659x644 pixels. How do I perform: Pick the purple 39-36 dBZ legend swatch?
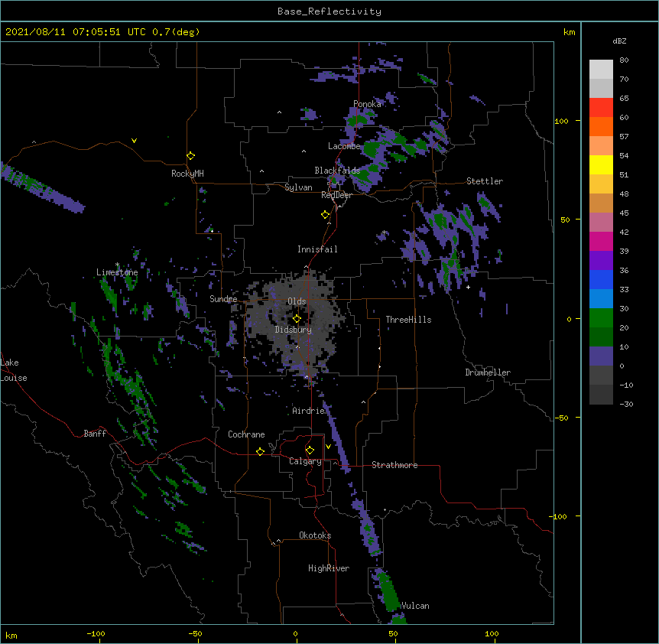pos(601,260)
